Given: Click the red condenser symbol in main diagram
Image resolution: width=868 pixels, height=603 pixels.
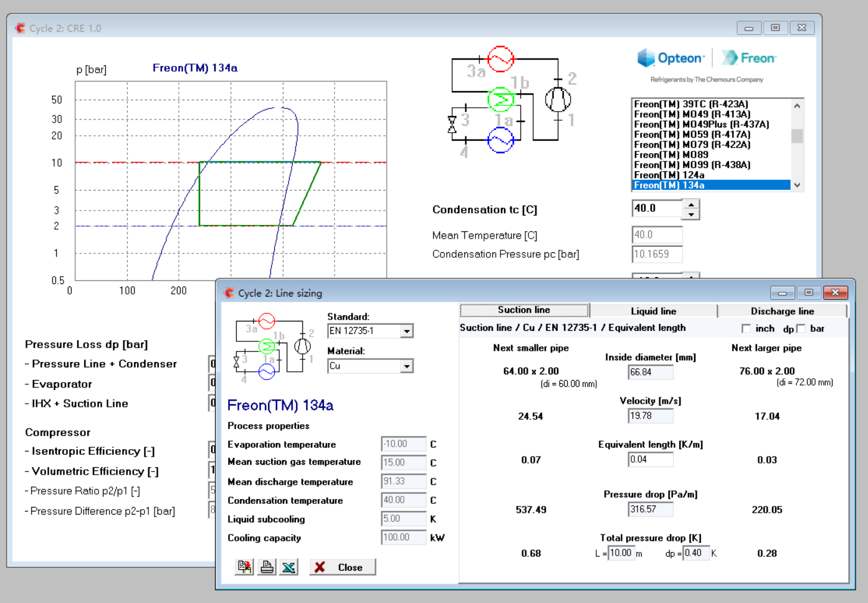Looking at the screenshot, I should tap(500, 59).
